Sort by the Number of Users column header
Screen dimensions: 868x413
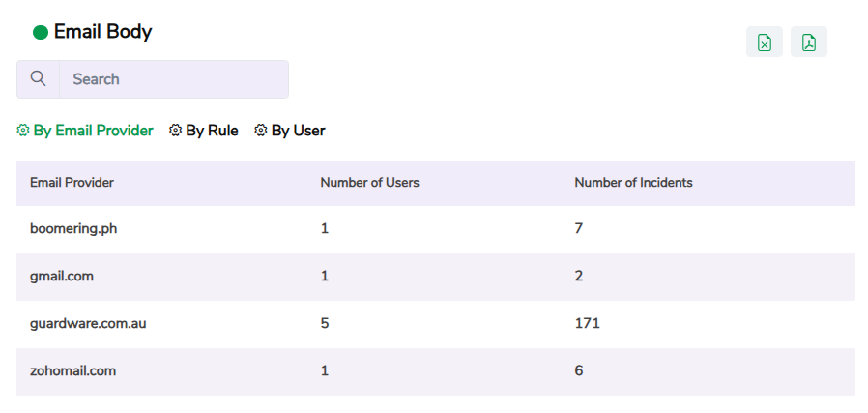pyautogui.click(x=369, y=182)
